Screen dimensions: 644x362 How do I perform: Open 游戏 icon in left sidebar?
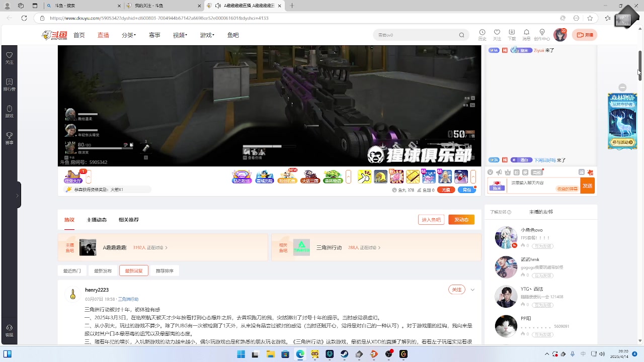[9, 112]
